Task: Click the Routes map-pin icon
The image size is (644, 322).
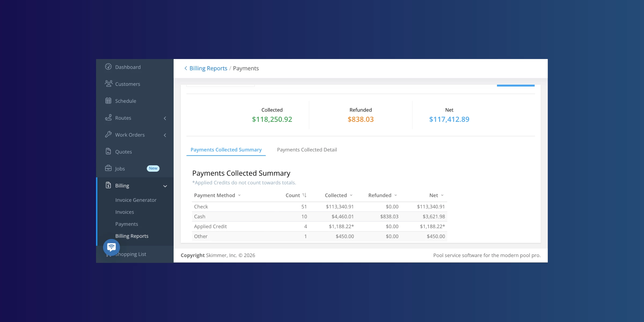Action: tap(108, 118)
